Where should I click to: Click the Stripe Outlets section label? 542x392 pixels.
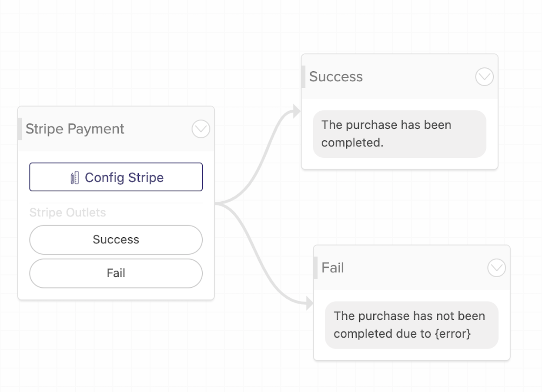click(x=68, y=213)
